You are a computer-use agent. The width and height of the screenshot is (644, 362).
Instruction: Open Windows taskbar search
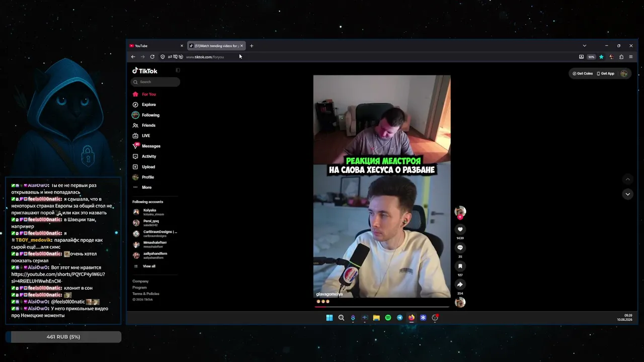pos(341,318)
